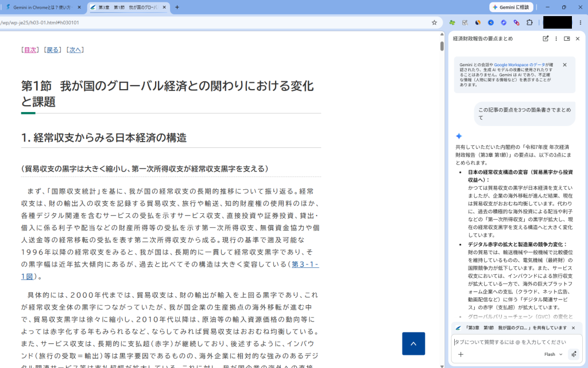The width and height of the screenshot is (588, 368).
Task: Open the 第3-1-1図 figure link
Action: coord(305,264)
